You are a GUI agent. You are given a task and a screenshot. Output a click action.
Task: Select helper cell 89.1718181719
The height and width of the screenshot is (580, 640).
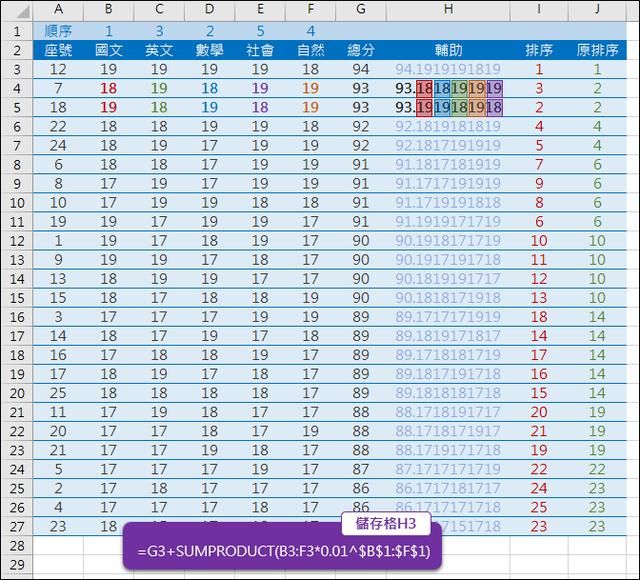[x=448, y=355]
